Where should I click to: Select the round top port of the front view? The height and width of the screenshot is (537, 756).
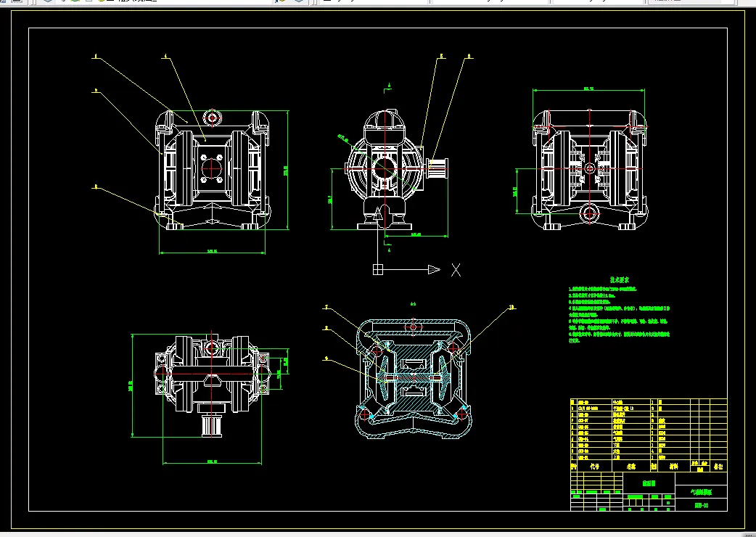point(212,117)
